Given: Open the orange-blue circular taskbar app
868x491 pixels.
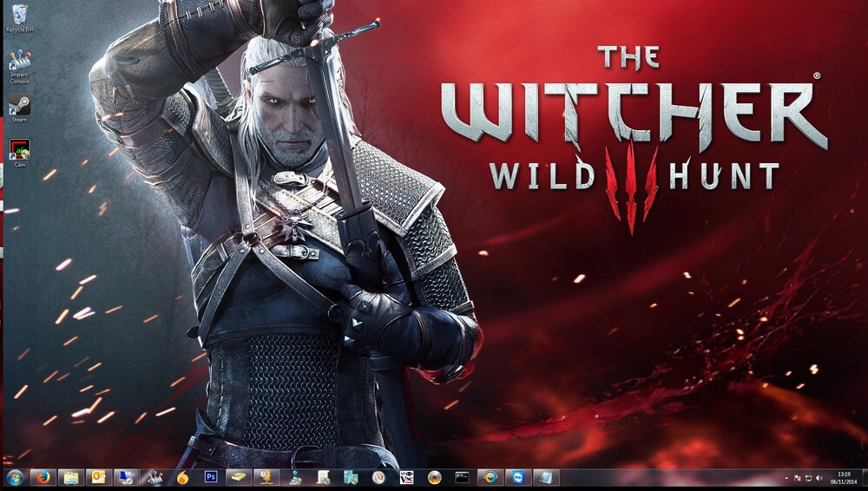Looking at the screenshot, I should pyautogui.click(x=490, y=477).
